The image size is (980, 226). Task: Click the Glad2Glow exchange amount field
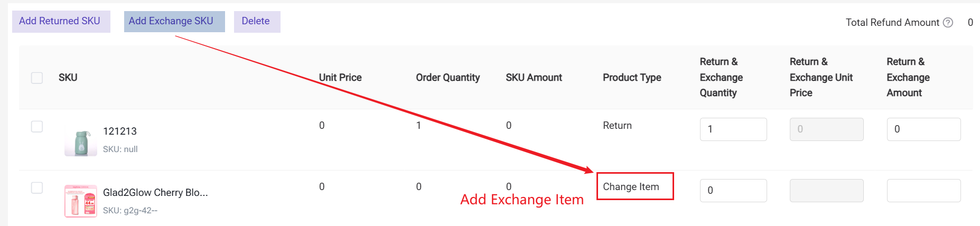coord(923,191)
